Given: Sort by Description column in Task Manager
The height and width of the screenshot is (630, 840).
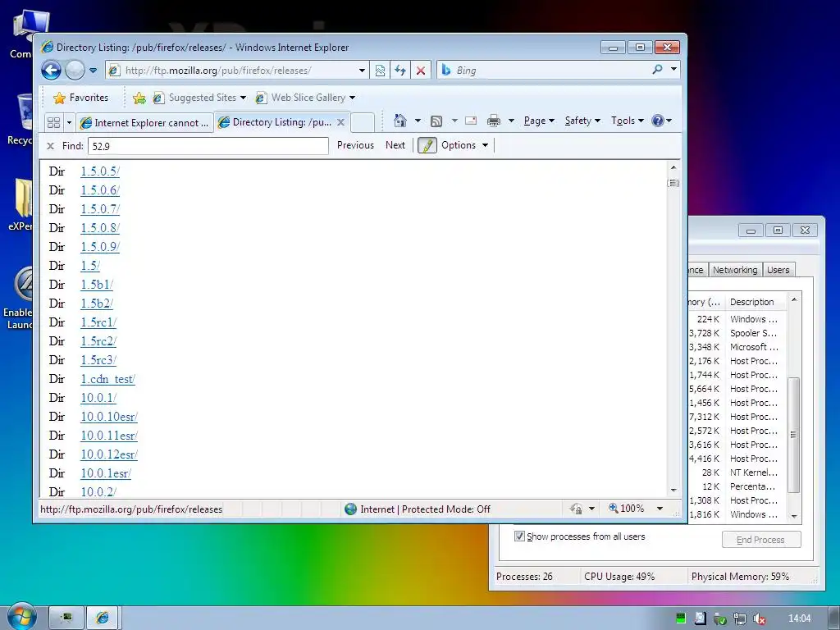Looking at the screenshot, I should coord(756,302).
